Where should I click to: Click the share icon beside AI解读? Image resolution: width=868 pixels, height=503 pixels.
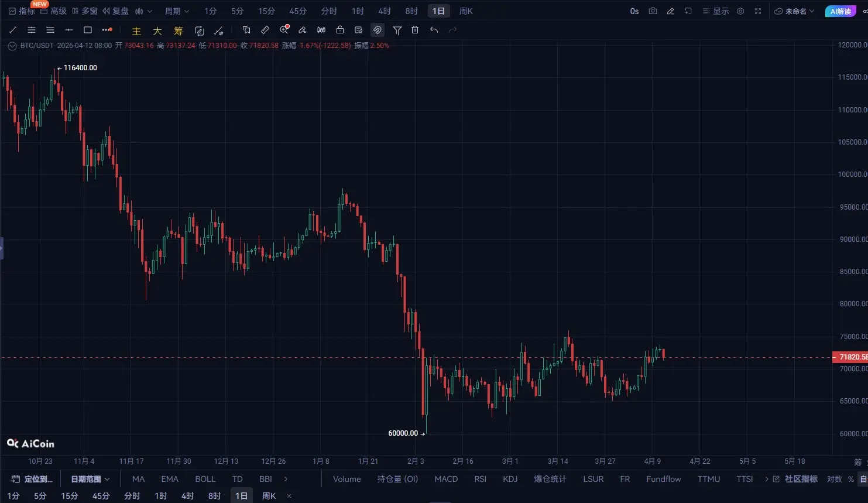click(864, 11)
